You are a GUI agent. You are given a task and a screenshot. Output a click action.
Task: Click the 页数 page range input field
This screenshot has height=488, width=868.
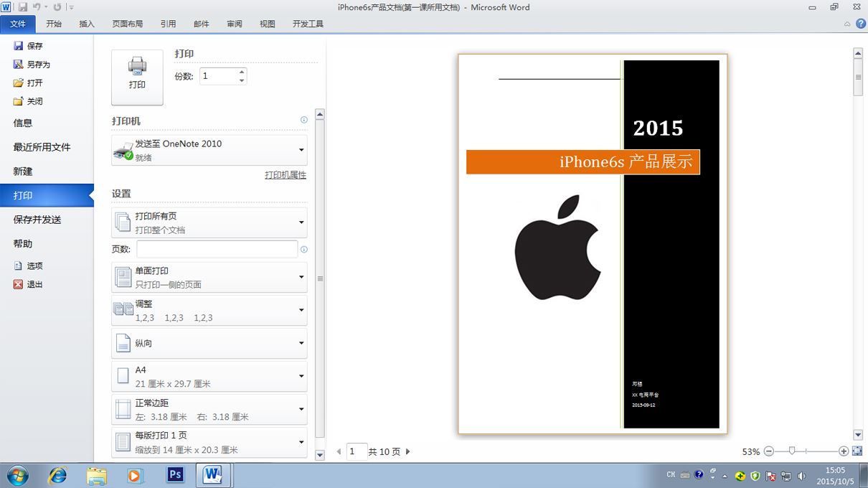coord(217,249)
